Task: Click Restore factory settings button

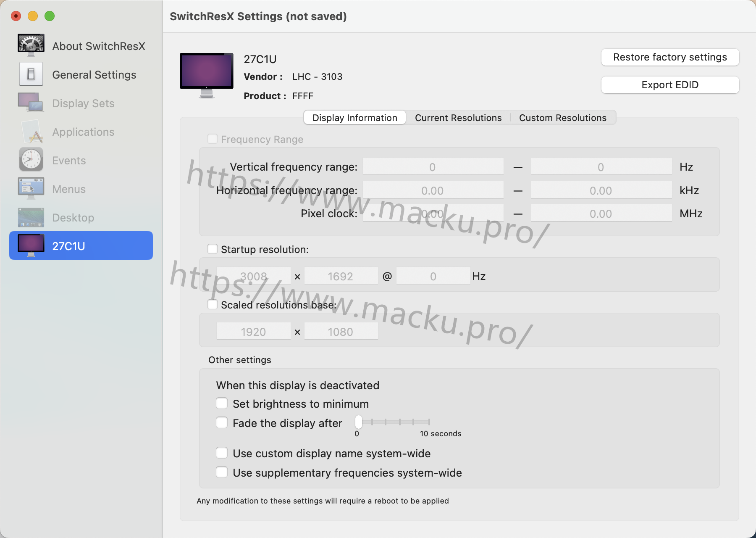Action: pos(670,57)
